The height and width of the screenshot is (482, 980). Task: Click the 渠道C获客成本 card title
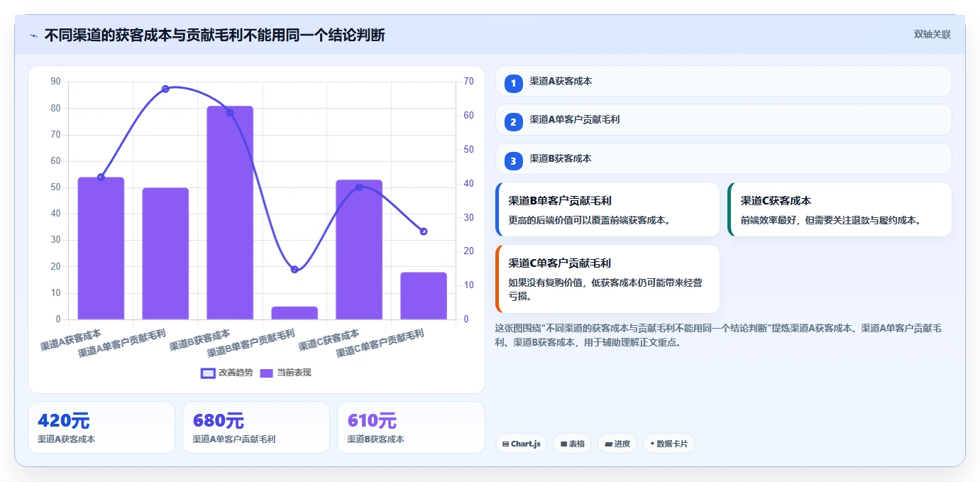(776, 201)
